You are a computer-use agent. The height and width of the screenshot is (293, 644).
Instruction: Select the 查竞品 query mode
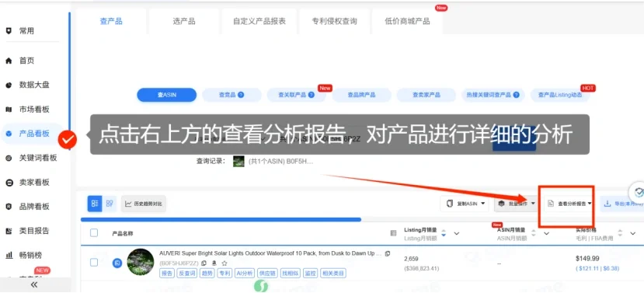click(231, 95)
